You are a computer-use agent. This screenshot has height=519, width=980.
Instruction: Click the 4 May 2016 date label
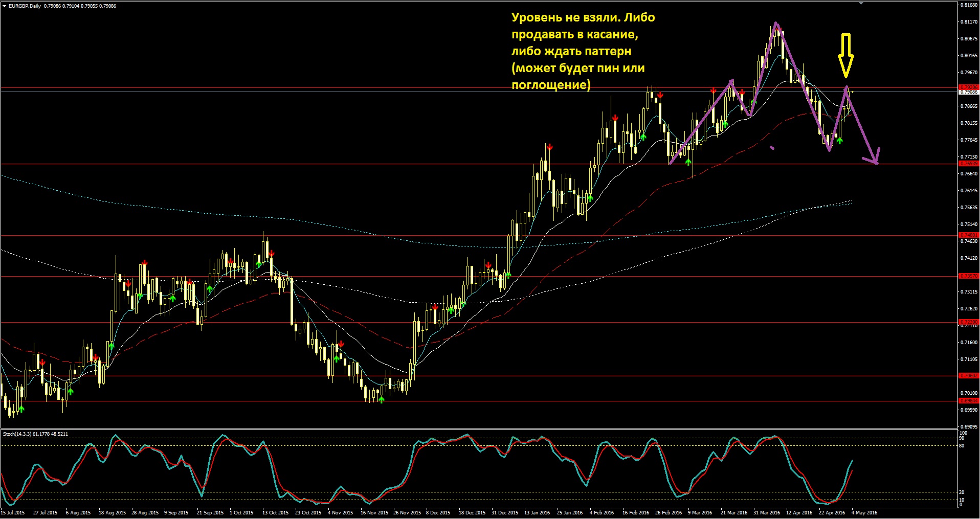coord(864,512)
